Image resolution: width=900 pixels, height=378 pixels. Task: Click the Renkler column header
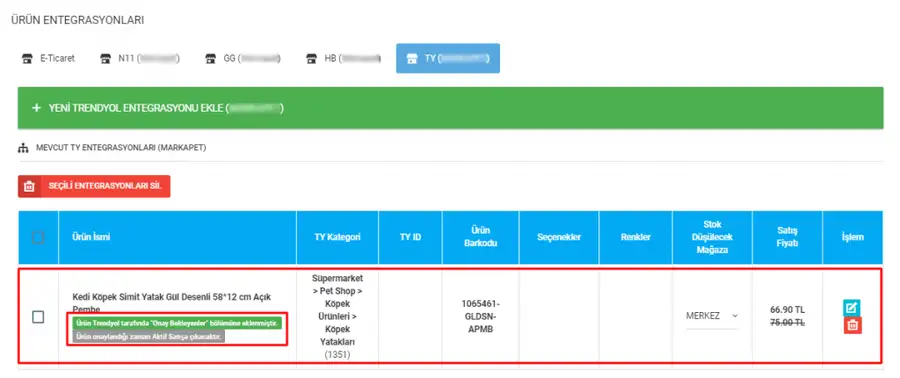pos(635,237)
